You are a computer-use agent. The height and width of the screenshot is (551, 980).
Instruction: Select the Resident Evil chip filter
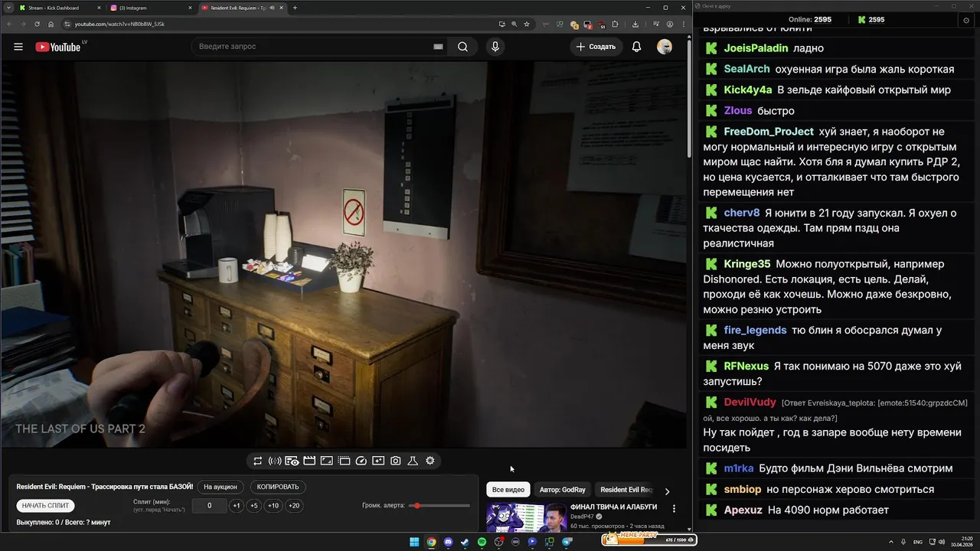[626, 490]
